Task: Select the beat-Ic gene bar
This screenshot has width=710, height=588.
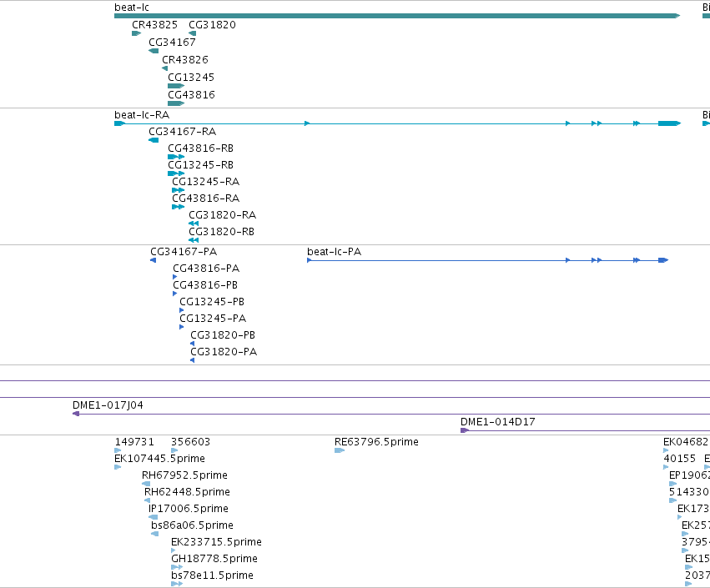Action: [397, 16]
